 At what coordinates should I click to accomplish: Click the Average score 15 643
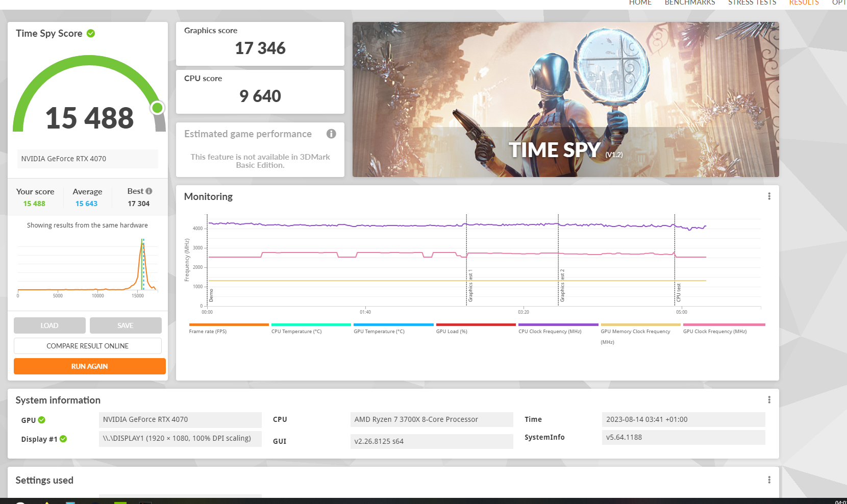coord(86,204)
